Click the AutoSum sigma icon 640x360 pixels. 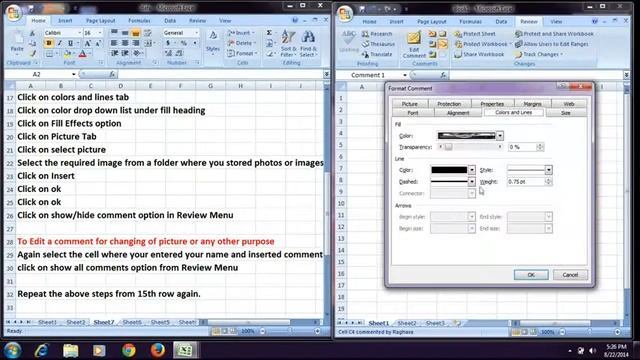pyautogui.click(x=269, y=33)
